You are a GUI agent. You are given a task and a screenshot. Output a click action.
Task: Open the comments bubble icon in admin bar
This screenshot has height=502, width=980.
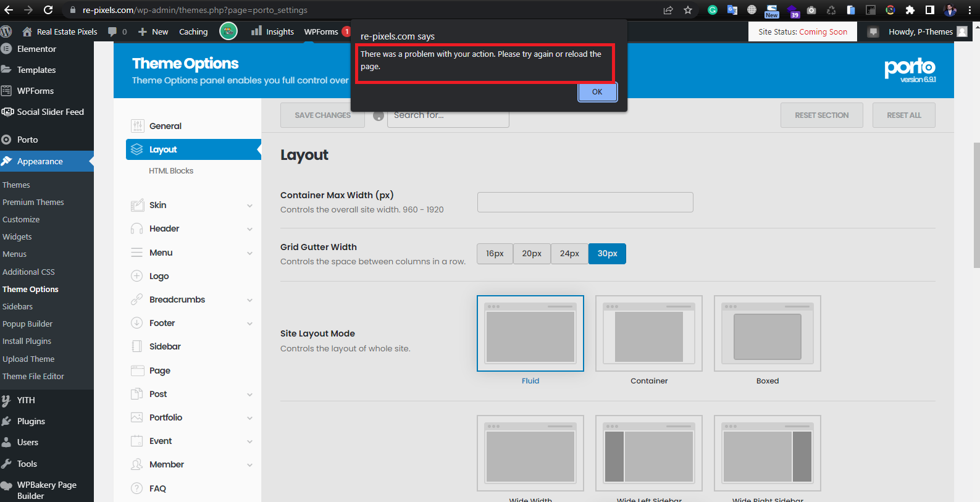click(x=112, y=31)
